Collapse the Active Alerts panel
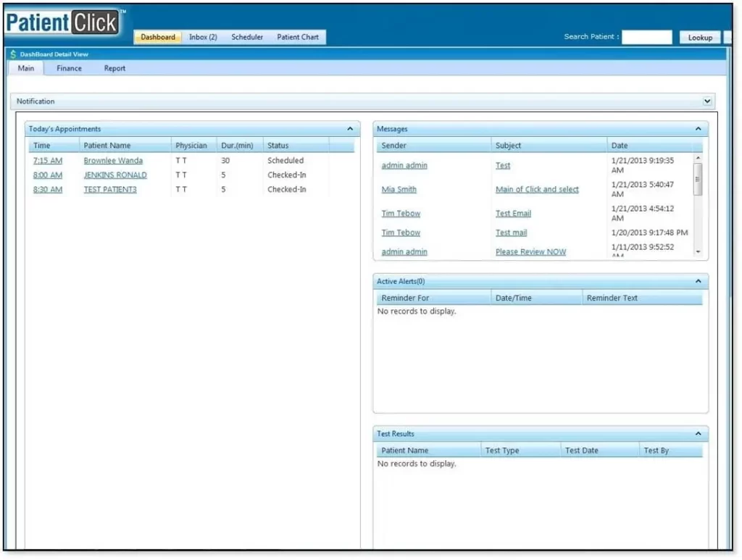 698,281
